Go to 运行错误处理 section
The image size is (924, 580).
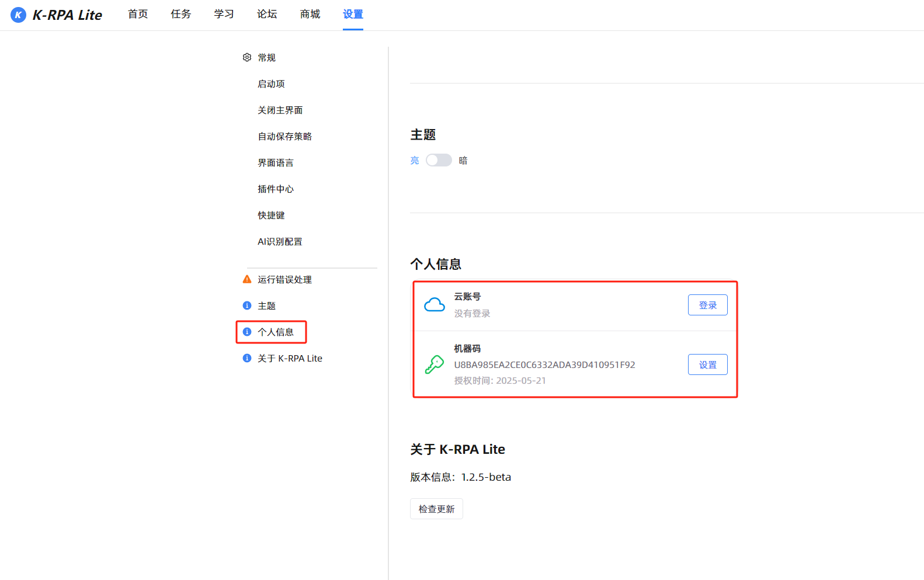[285, 279]
